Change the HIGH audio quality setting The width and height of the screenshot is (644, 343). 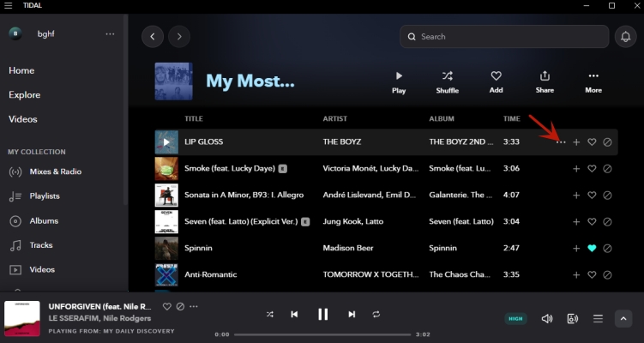[x=515, y=318]
